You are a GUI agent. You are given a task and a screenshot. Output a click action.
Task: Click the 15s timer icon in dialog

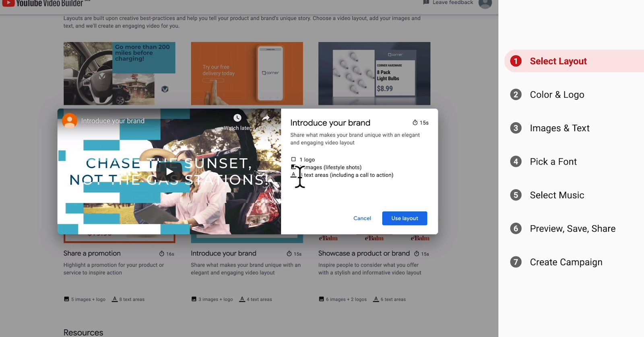pos(415,123)
